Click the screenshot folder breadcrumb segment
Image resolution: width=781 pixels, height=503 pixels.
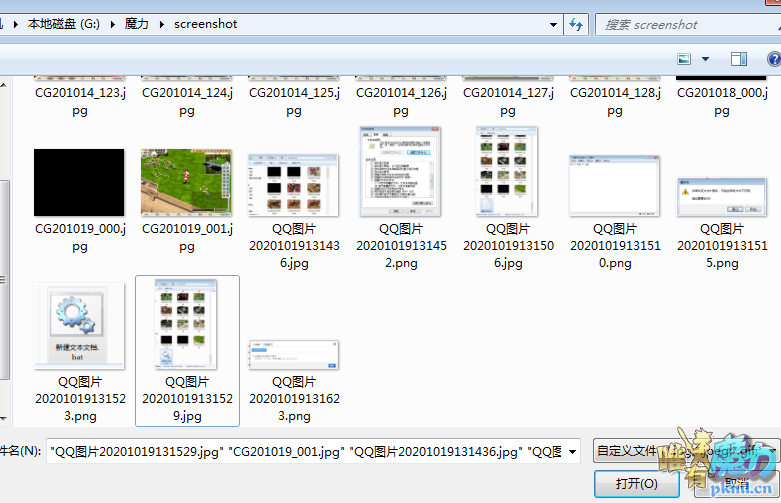[205, 24]
